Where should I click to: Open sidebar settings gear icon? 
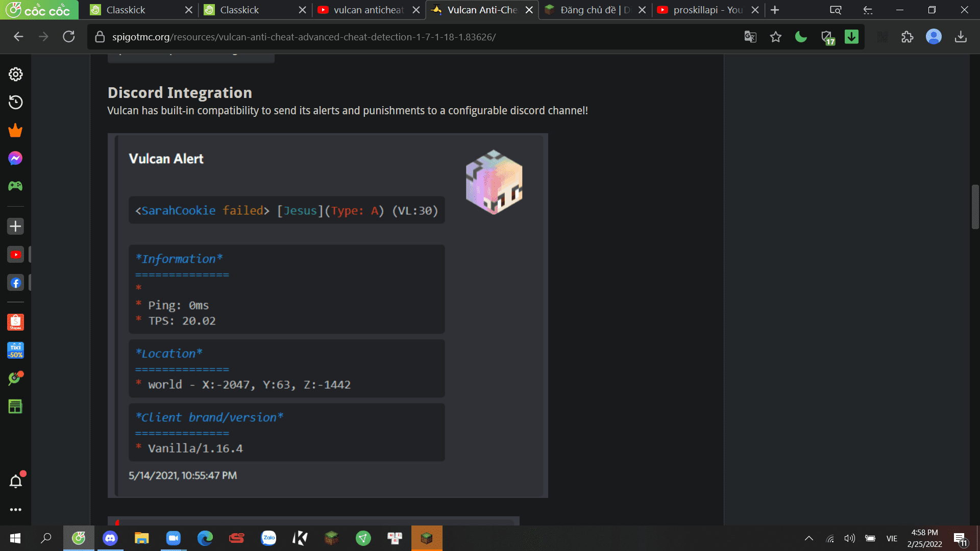(15, 74)
